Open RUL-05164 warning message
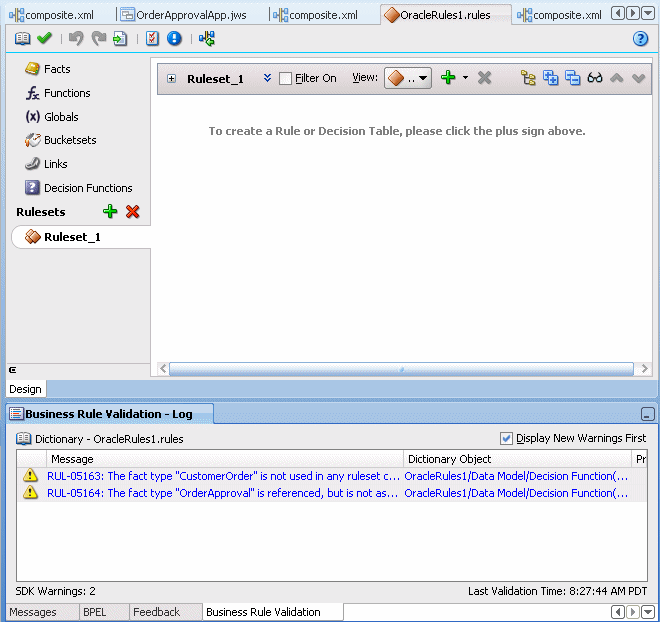660x622 pixels. [223, 493]
